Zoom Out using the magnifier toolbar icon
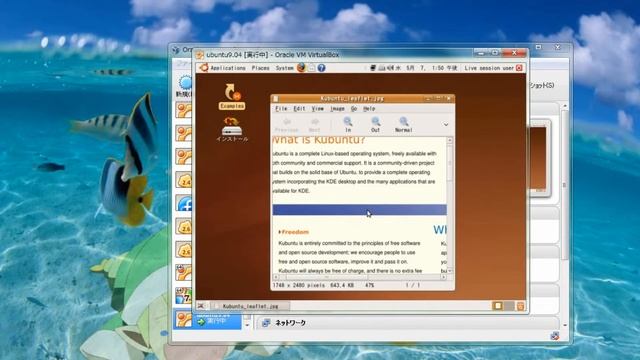Image resolution: width=640 pixels, height=360 pixels. [x=376, y=124]
